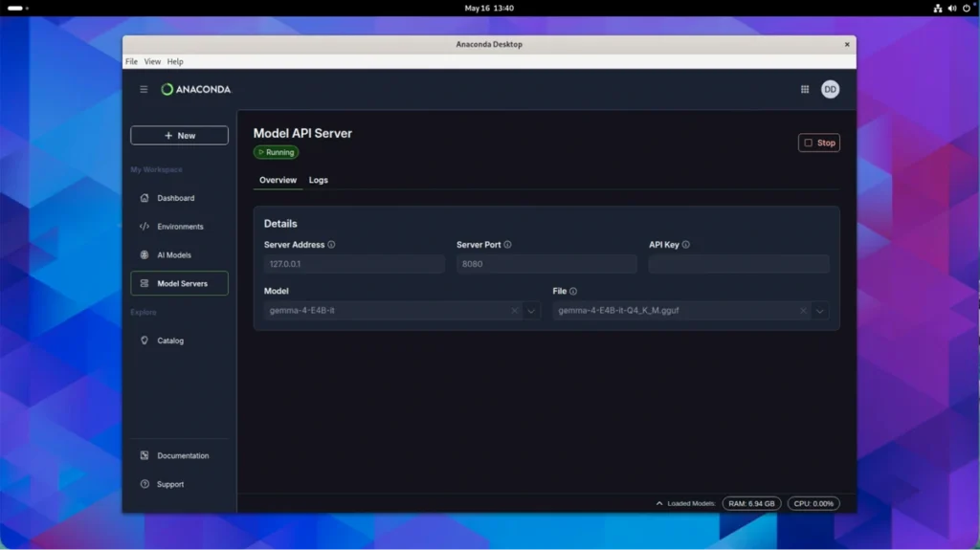Open the apps grid icon
Screen dimensions: 980x550
[x=805, y=89]
